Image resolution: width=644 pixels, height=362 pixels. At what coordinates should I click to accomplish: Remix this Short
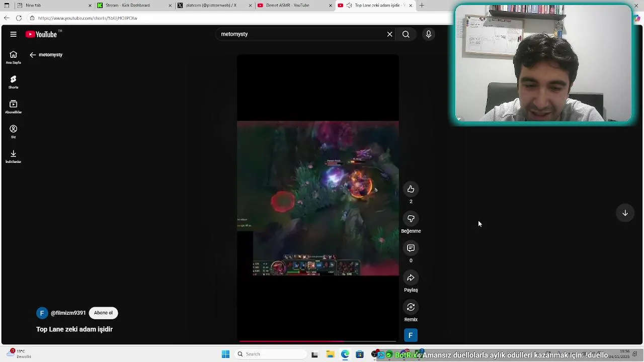click(x=411, y=307)
